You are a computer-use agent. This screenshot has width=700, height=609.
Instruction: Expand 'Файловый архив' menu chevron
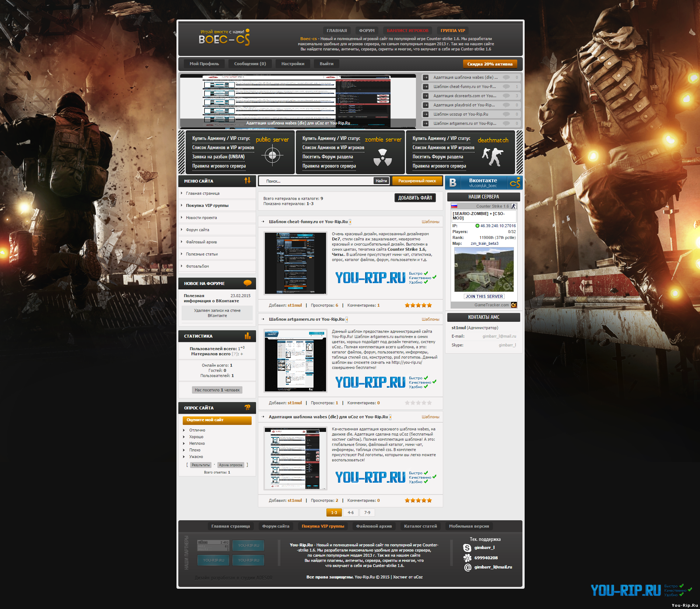coord(182,242)
